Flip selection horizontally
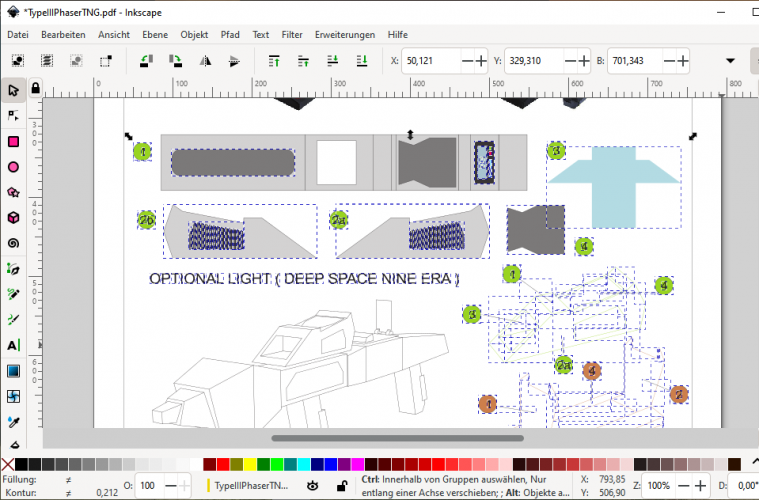This screenshot has width=759, height=500. pyautogui.click(x=205, y=61)
